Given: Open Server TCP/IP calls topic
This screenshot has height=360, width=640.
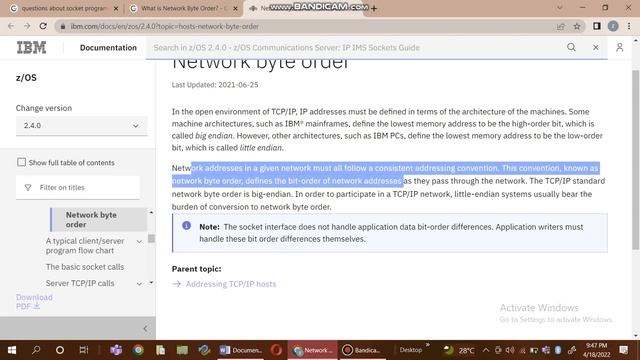Looking at the screenshot, I should point(80,283).
